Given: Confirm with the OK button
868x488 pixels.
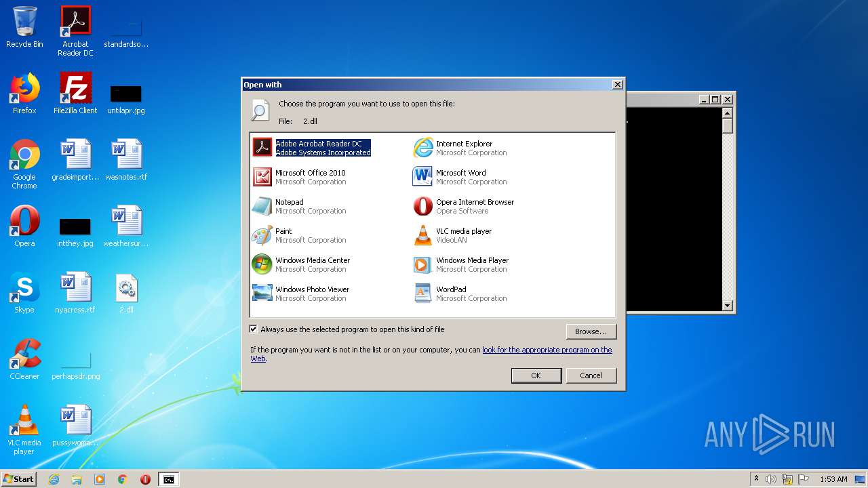Looking at the screenshot, I should coord(536,375).
